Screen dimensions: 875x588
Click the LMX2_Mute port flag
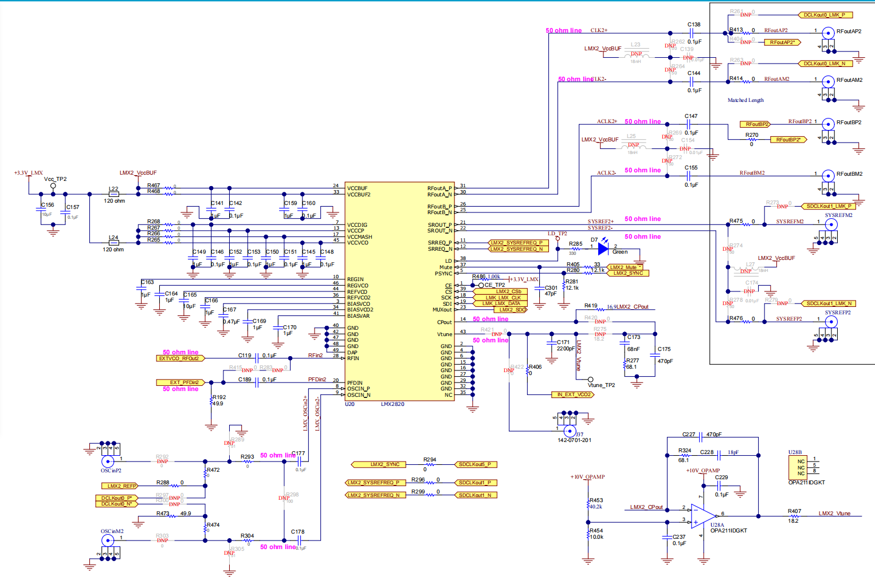click(x=625, y=267)
